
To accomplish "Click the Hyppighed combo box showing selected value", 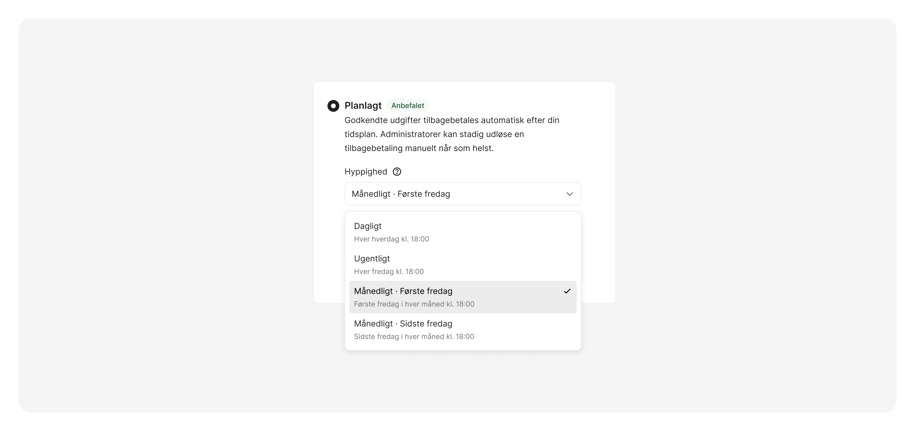I will click(x=463, y=194).
